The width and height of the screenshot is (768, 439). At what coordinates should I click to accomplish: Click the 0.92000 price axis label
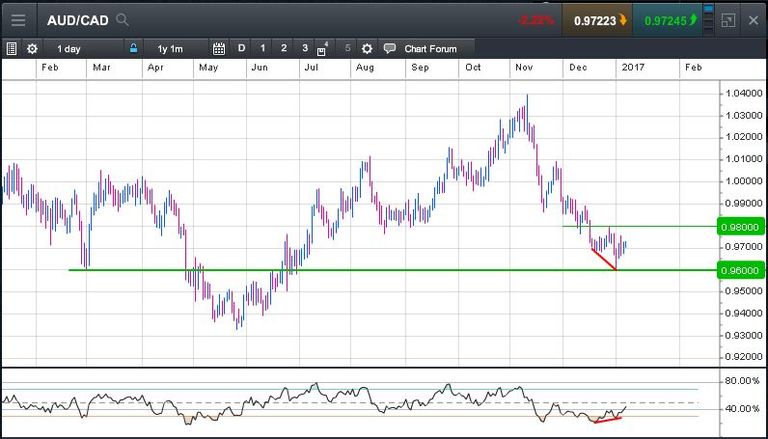744,357
